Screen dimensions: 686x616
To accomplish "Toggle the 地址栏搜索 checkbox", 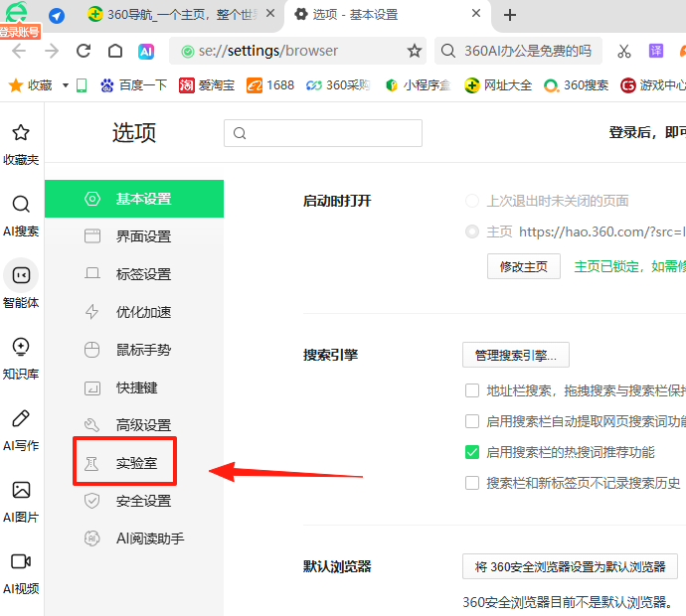I will tap(472, 390).
